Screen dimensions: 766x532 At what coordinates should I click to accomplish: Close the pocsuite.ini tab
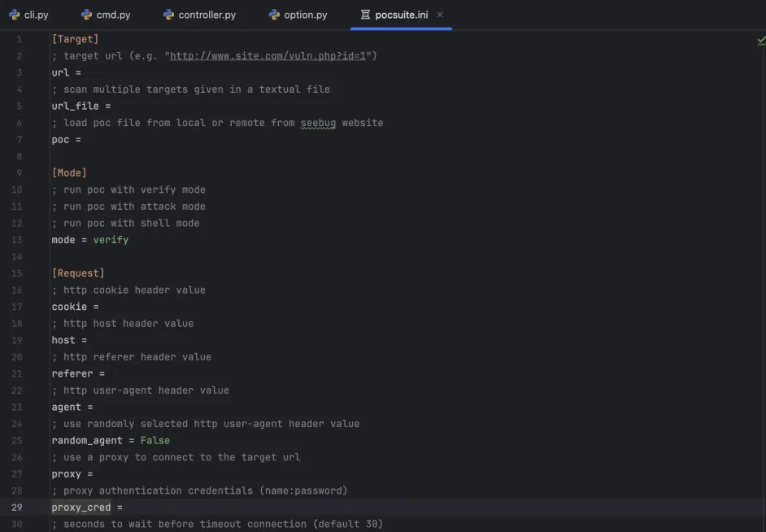(x=440, y=15)
